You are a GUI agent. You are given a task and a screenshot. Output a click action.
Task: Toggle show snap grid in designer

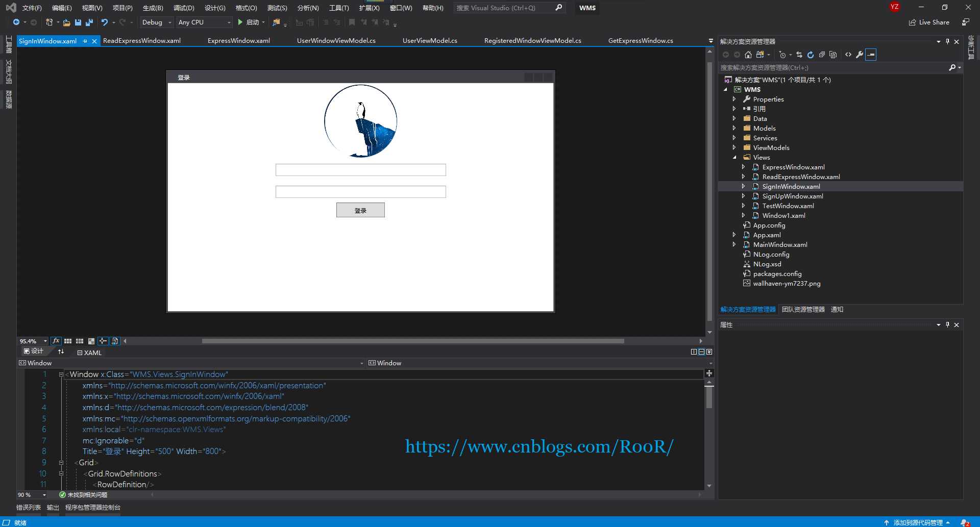point(68,341)
